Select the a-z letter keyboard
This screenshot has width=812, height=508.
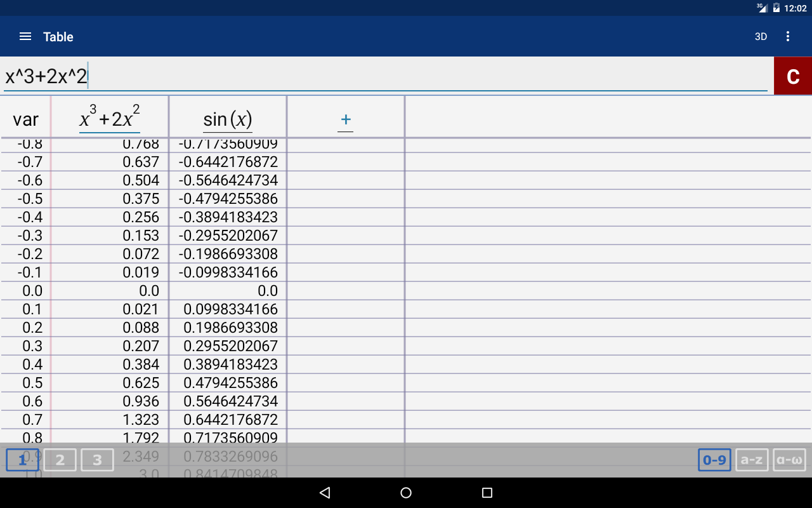[x=752, y=460]
